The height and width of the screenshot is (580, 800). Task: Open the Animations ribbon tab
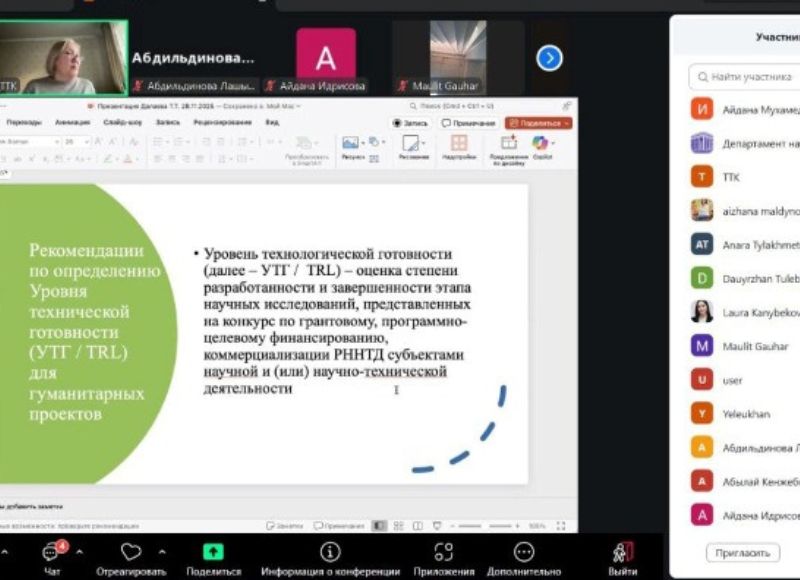[72, 122]
